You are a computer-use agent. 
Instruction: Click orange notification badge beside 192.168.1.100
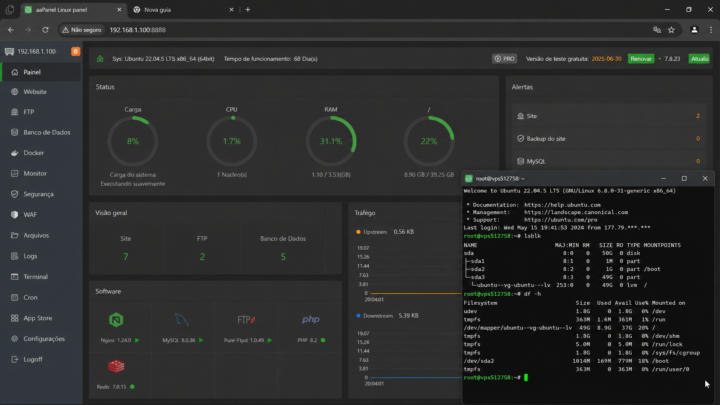pyautogui.click(x=76, y=51)
